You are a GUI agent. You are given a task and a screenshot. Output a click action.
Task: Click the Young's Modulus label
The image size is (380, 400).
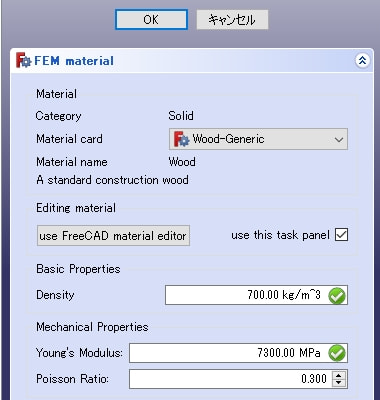coord(79,353)
